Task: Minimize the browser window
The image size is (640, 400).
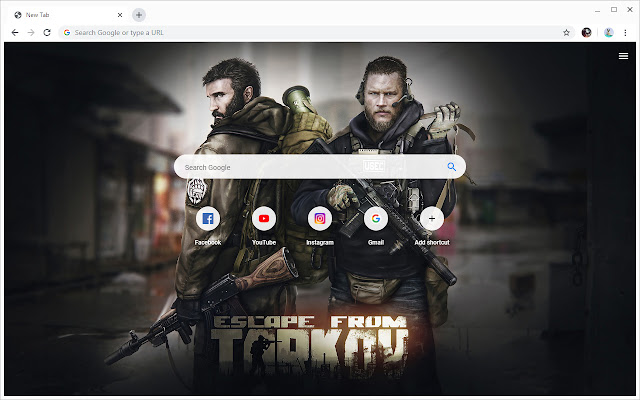Action: click(x=597, y=10)
